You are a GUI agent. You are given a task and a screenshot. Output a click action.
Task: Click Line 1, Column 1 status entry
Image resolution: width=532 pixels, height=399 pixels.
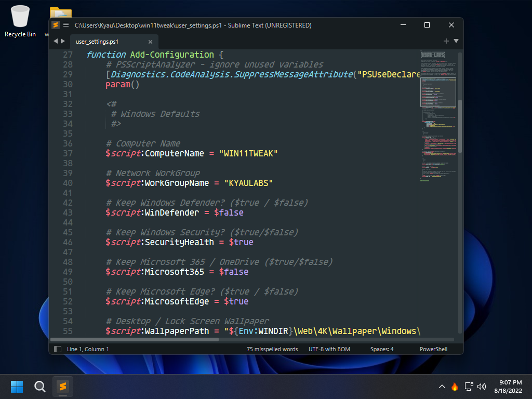pos(88,349)
